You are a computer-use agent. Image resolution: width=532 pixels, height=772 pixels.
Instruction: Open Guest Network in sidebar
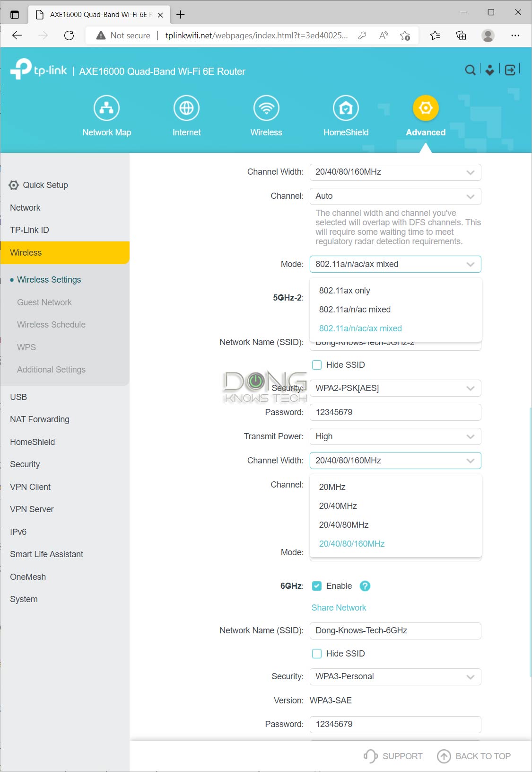(44, 302)
